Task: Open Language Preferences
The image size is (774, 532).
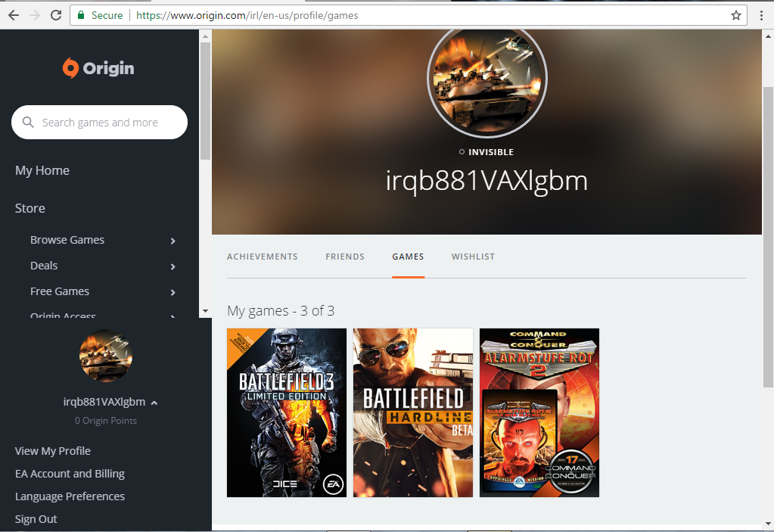Action: [x=70, y=496]
